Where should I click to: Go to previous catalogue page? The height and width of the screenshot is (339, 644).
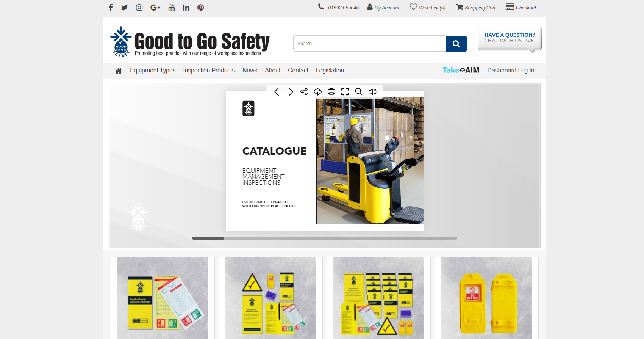click(x=277, y=92)
